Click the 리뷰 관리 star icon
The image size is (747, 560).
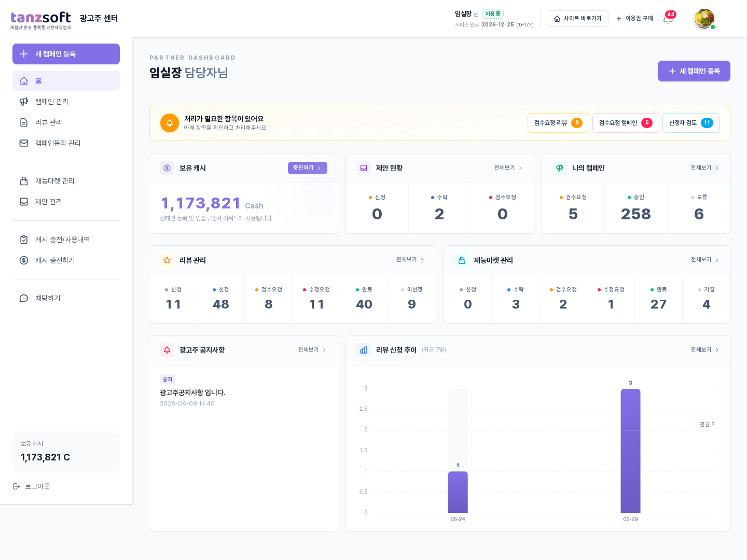tap(167, 260)
